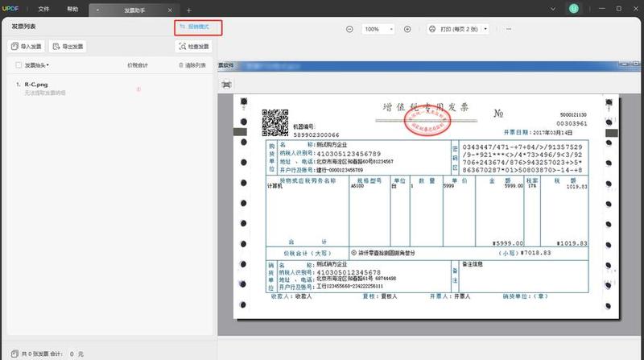644x360 pixels.
Task: Minimize the embedded invoice software window
Action: pos(625,64)
